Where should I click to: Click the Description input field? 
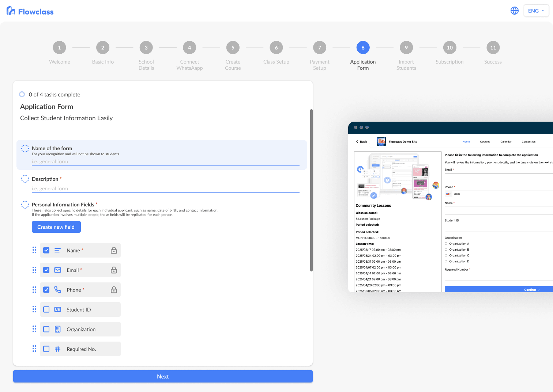(x=165, y=189)
